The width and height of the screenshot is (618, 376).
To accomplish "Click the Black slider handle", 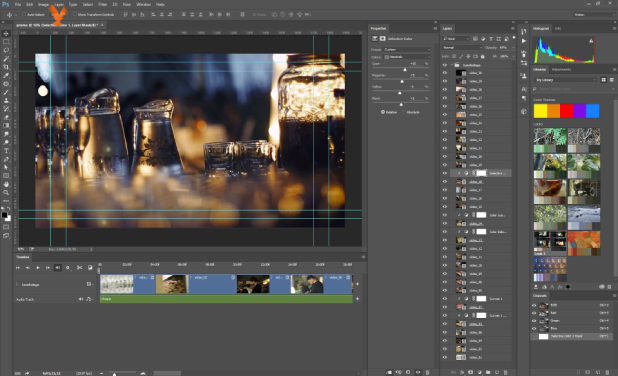I will click(401, 104).
